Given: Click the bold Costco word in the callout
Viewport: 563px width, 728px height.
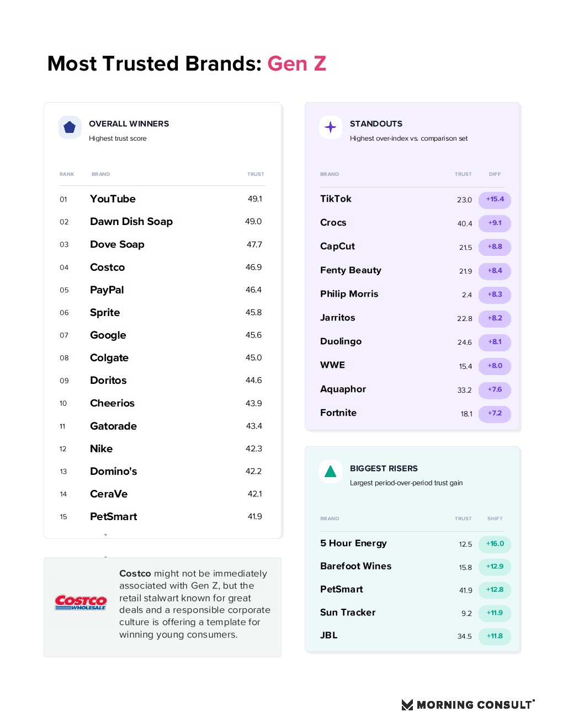Looking at the screenshot, I should coord(135,574).
